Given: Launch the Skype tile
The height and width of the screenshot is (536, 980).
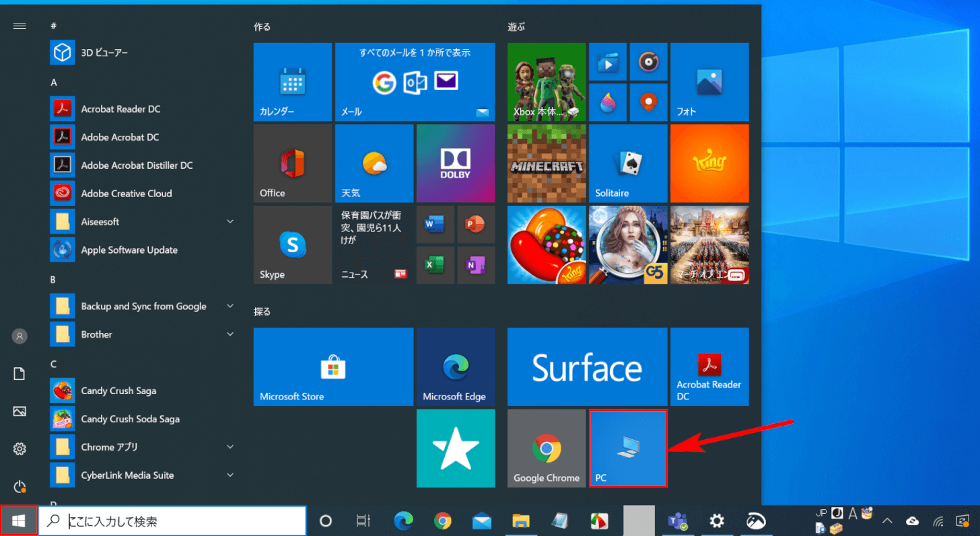Looking at the screenshot, I should point(293,245).
